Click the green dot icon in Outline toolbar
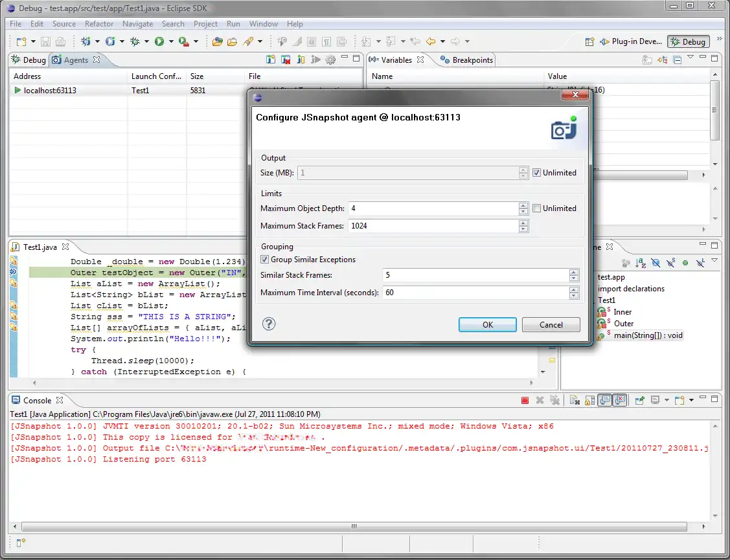Viewport: 730px width, 560px height. (685, 263)
